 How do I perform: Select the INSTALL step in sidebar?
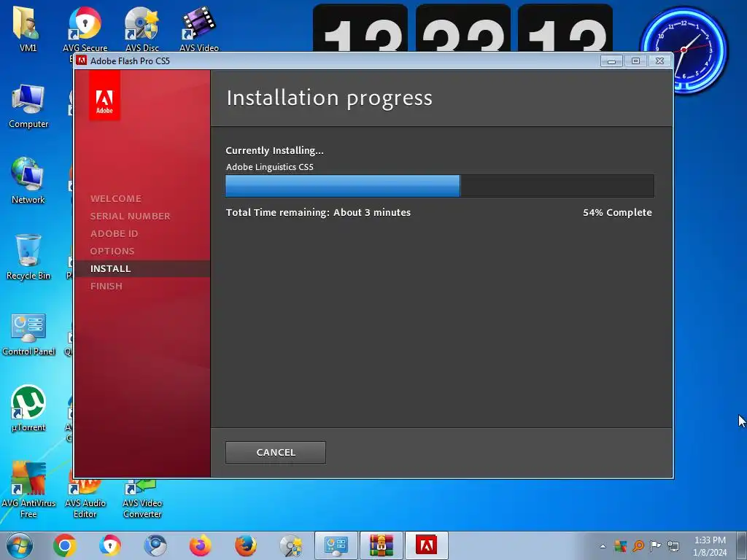(x=111, y=268)
